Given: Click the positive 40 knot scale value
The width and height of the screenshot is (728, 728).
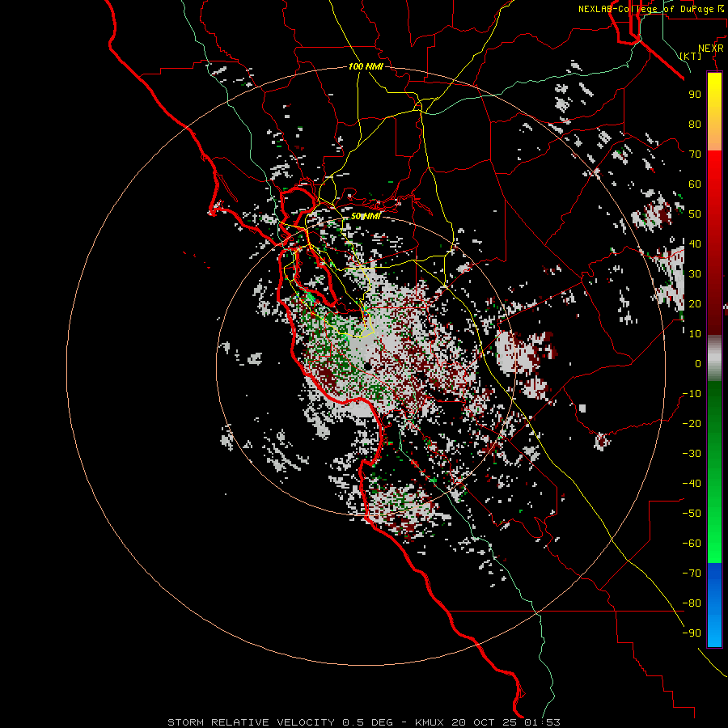Looking at the screenshot, I should coord(695,244).
